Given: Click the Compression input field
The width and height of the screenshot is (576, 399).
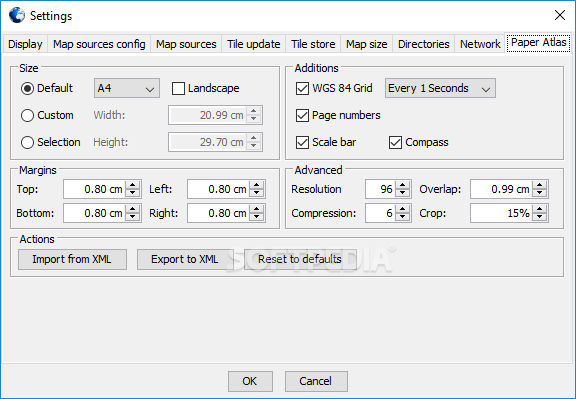Looking at the screenshot, I should tap(380, 213).
